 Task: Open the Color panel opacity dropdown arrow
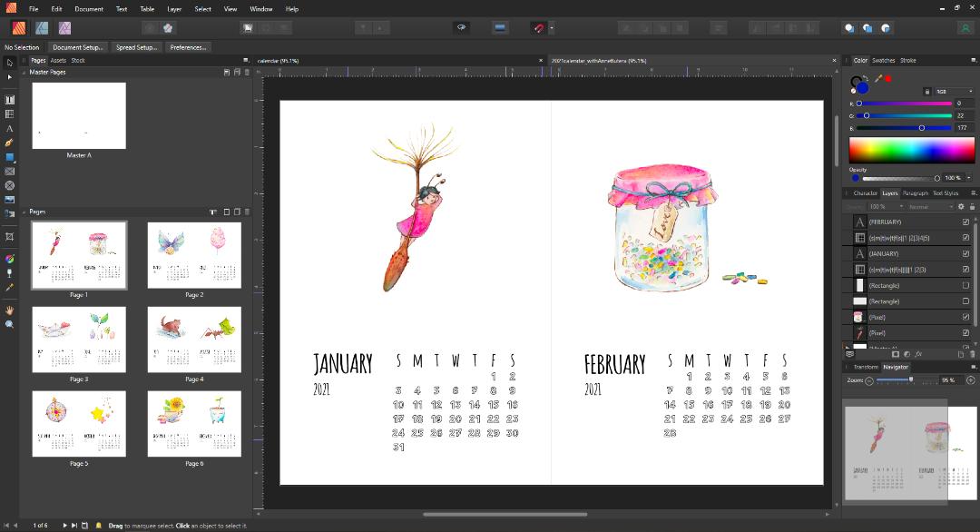pos(969,178)
